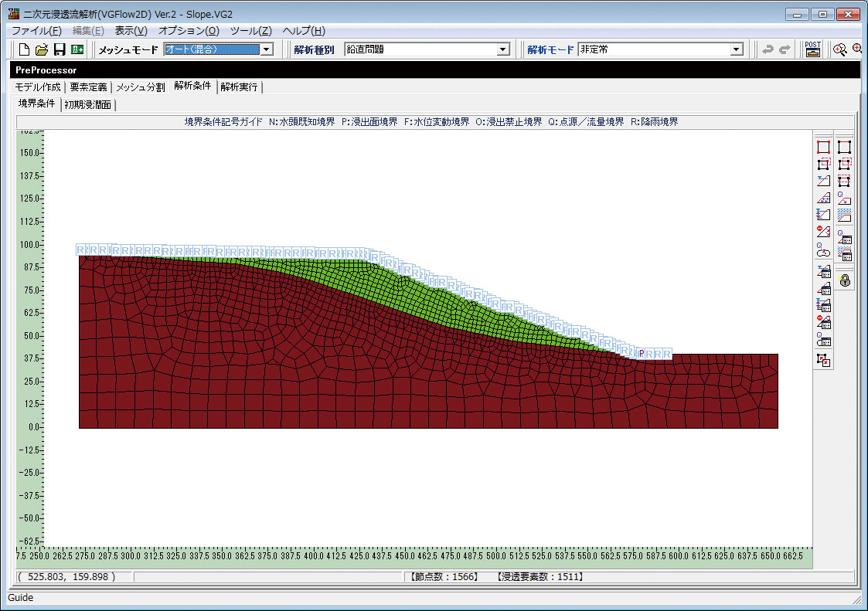This screenshot has width=868, height=611.
Task: Open the Q point source table
Action: pos(824,339)
